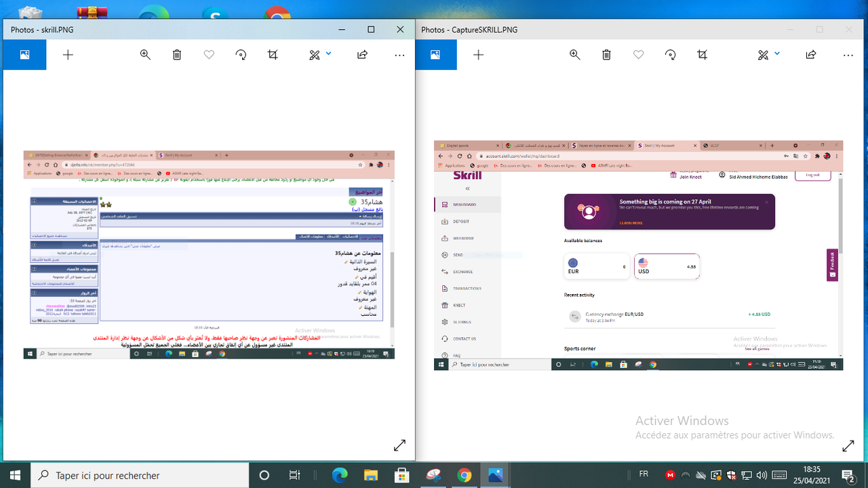The height and width of the screenshot is (488, 868).
Task: Open the volume control in system tray
Action: (x=761, y=475)
